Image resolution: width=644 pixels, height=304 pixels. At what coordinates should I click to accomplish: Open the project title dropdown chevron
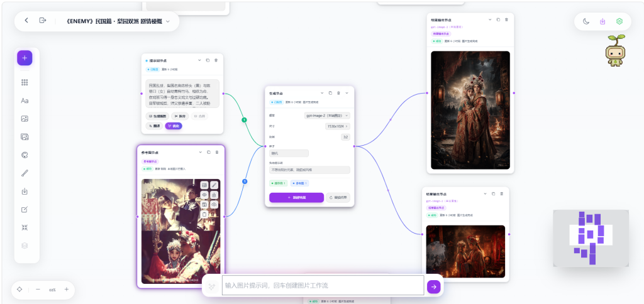168,22
